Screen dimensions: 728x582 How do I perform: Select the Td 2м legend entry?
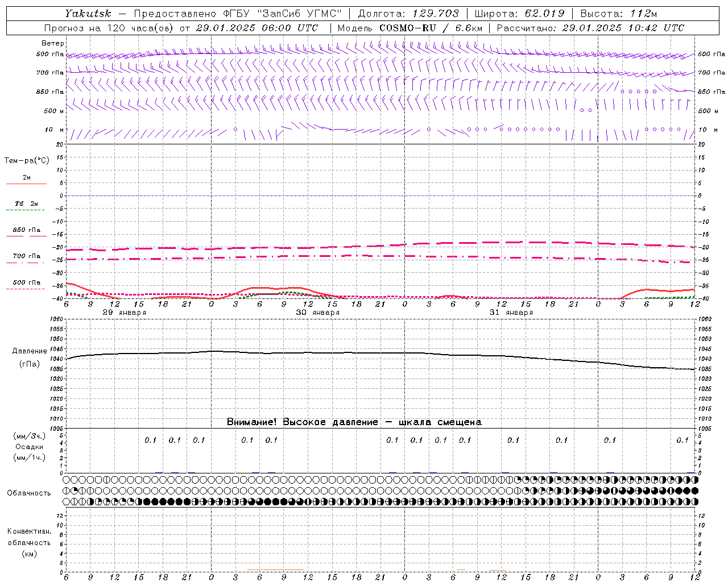point(27,203)
